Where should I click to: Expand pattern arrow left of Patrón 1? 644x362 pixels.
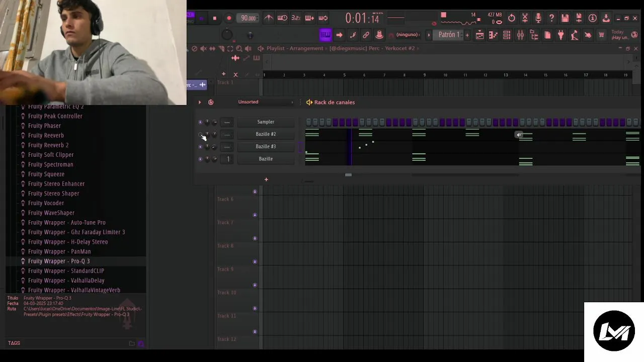429,35
